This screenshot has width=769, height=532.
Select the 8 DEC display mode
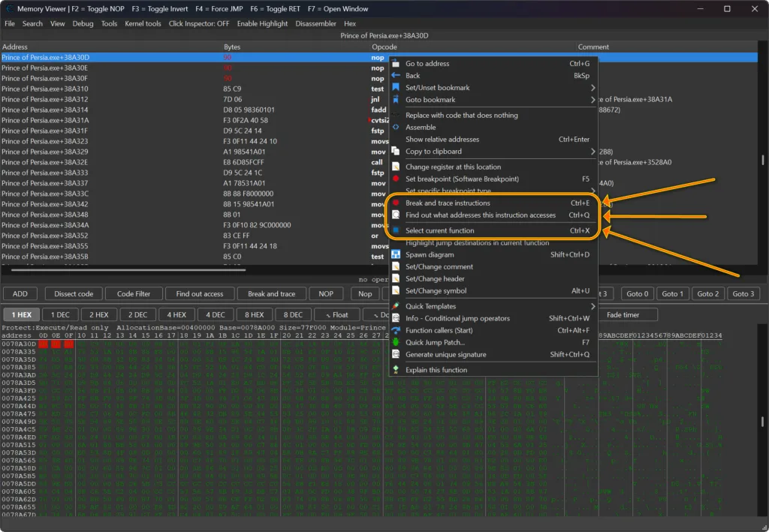(293, 314)
